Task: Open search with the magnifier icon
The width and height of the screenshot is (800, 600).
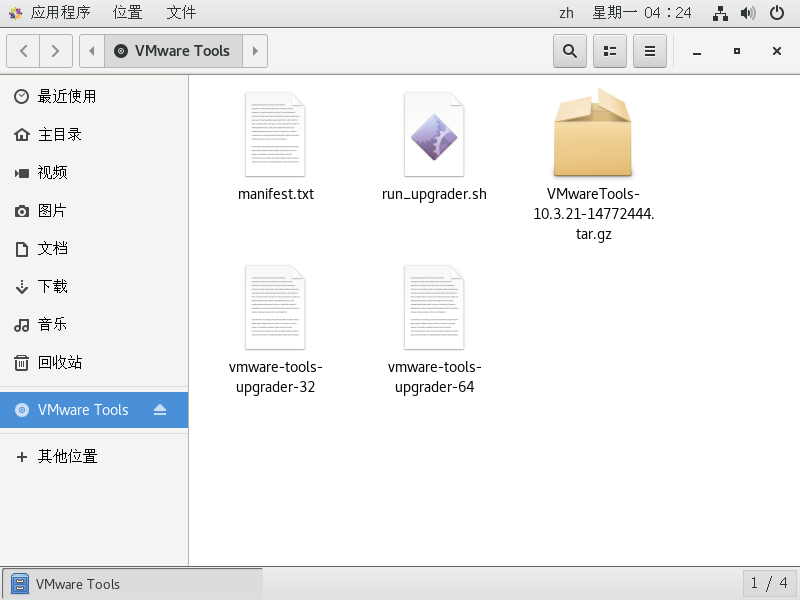Action: [570, 51]
